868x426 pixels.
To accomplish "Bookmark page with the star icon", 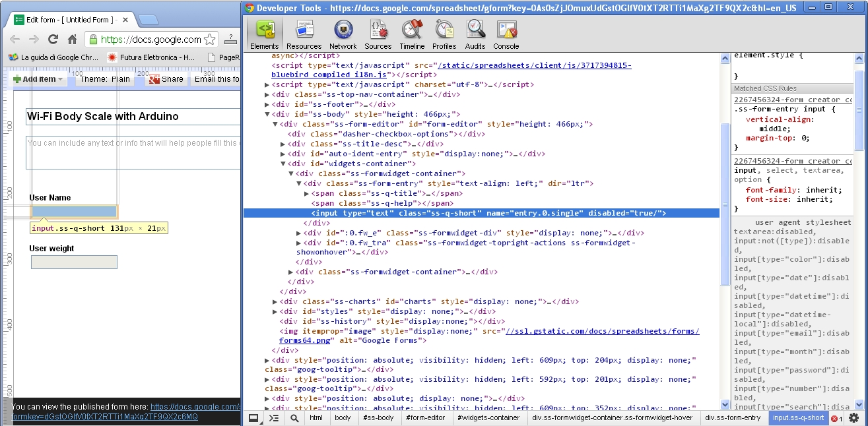I will point(210,39).
